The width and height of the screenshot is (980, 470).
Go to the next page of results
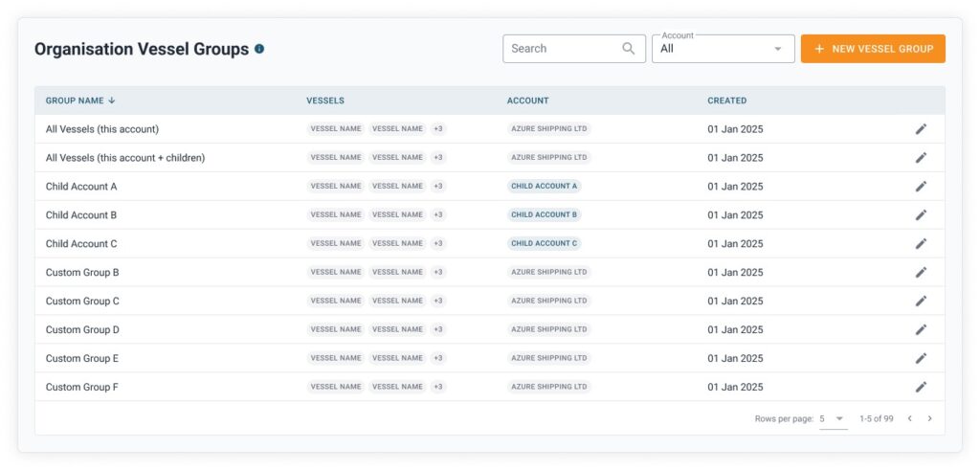coord(929,418)
